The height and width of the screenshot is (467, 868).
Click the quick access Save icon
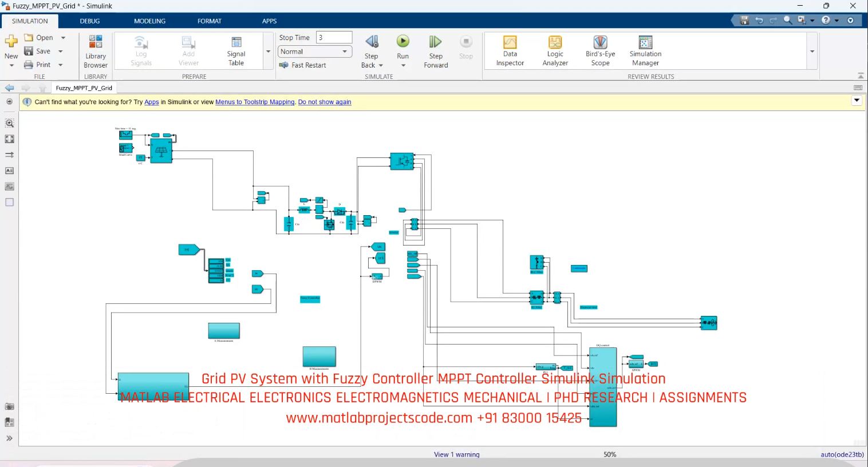[x=744, y=20]
